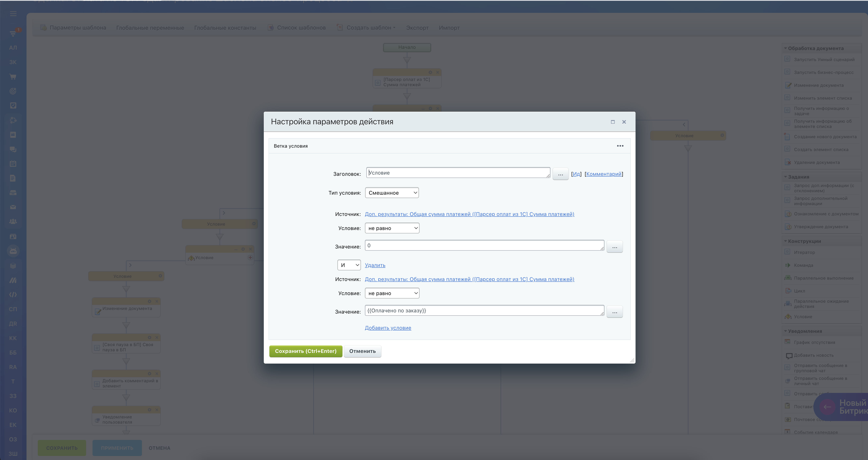Maximize the action settings dialog
Viewport: 868px width, 460px height.
coord(613,122)
